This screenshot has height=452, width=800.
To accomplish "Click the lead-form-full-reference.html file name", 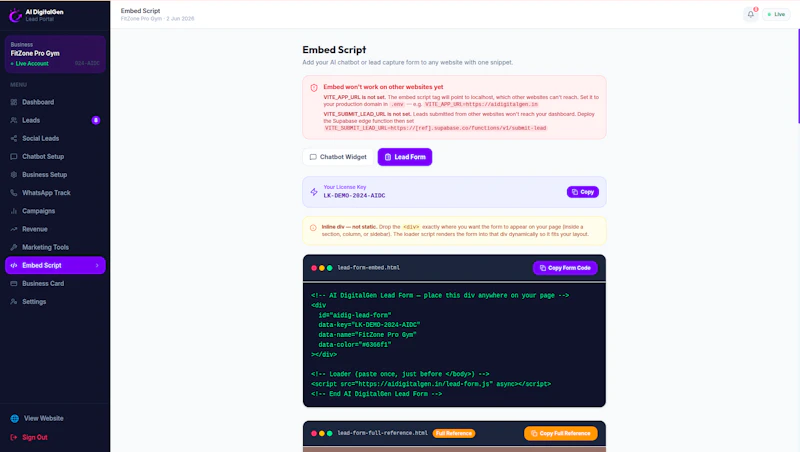I will pos(383,433).
